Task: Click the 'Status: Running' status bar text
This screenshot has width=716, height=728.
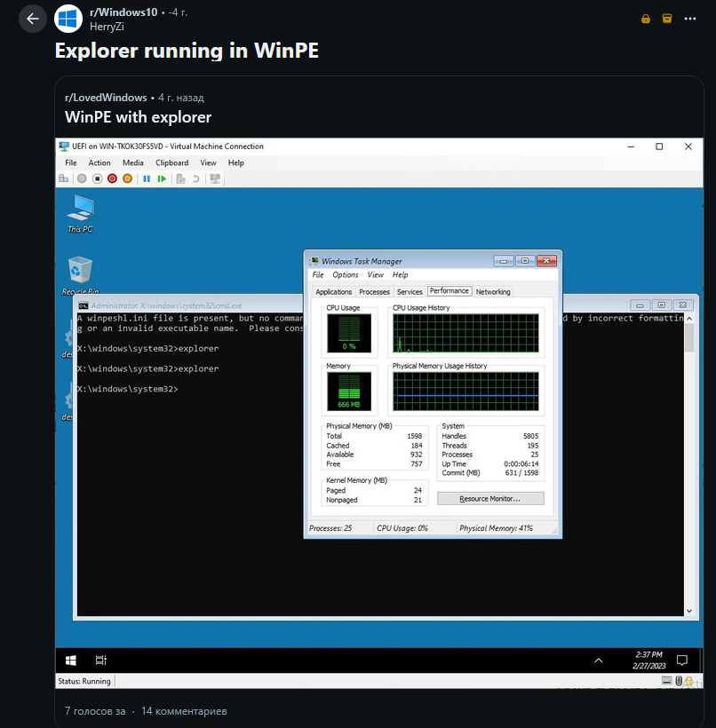Action: pos(84,681)
